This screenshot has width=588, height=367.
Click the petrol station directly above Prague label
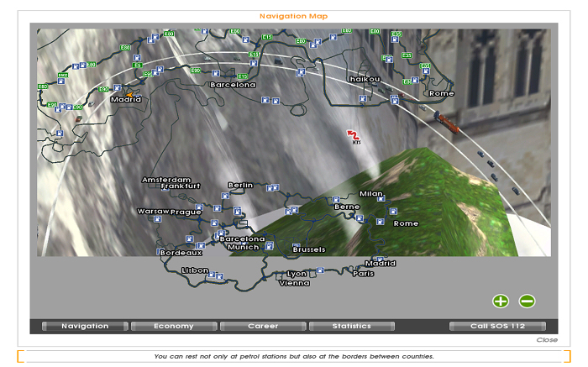click(x=200, y=207)
